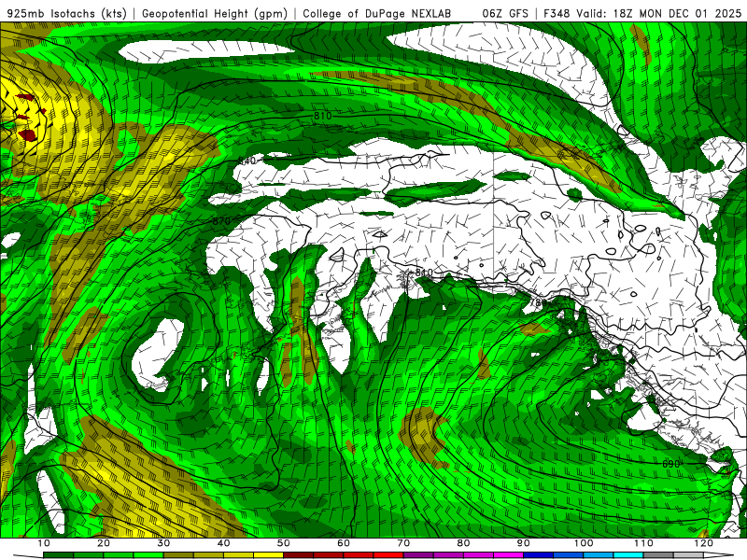The width and height of the screenshot is (747, 560).
Task: Click the 30 tick label on the color scale
Action: [163, 543]
